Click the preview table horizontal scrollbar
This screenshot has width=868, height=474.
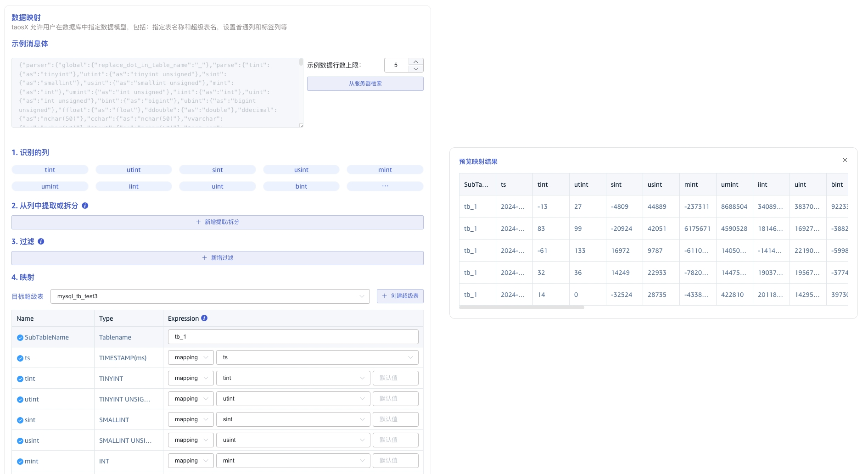(521, 307)
